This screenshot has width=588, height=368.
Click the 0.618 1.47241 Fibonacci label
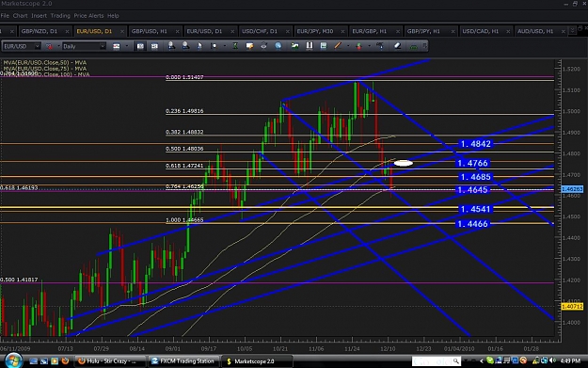coord(184,166)
